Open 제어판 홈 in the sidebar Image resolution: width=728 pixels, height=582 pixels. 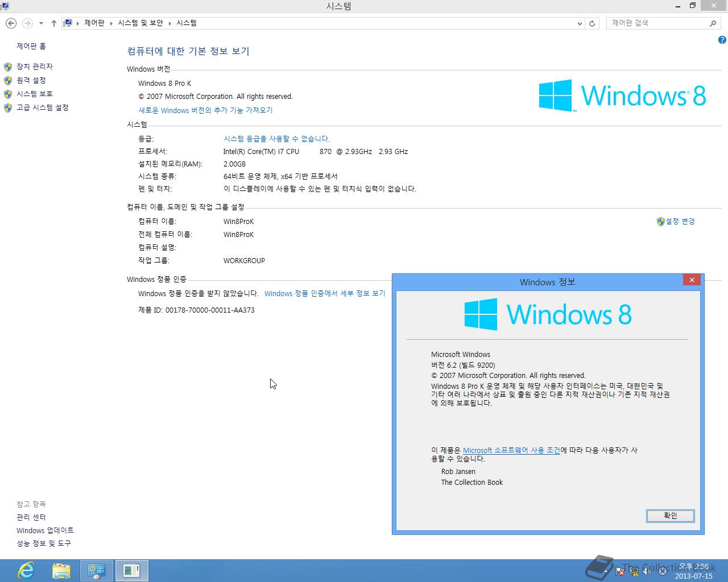click(31, 46)
